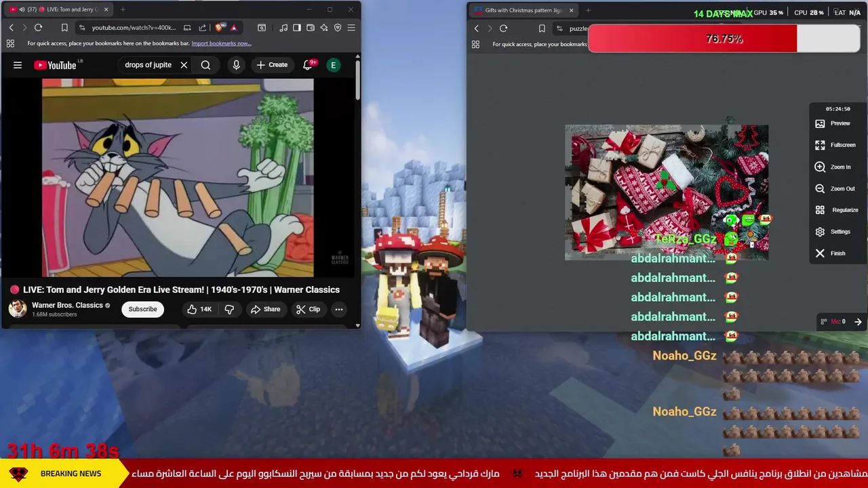Open the VPN shield icon

tap(338, 28)
